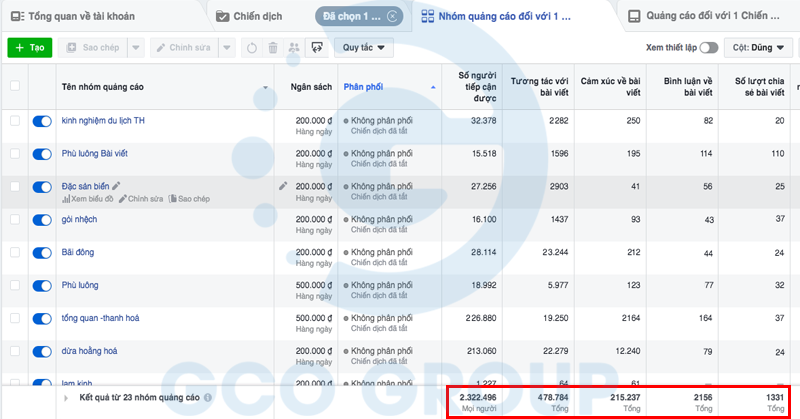Click the budget edit pencil in Đặc sản biển row

click(283, 185)
